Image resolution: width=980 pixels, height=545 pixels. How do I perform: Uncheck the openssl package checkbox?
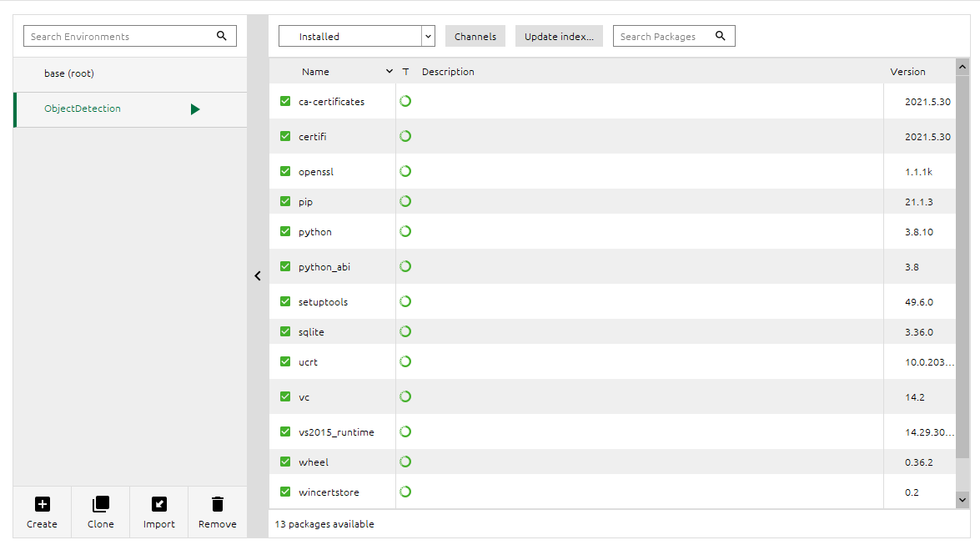285,171
